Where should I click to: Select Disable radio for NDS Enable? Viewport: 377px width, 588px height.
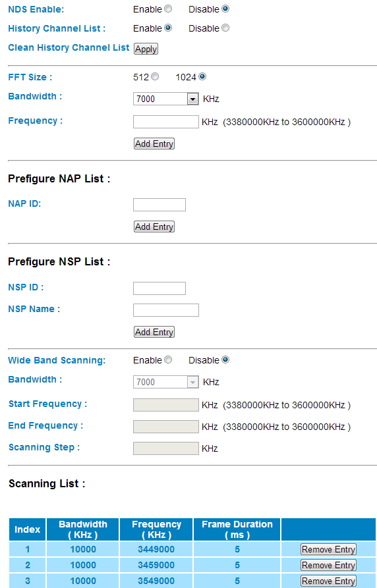click(x=225, y=9)
